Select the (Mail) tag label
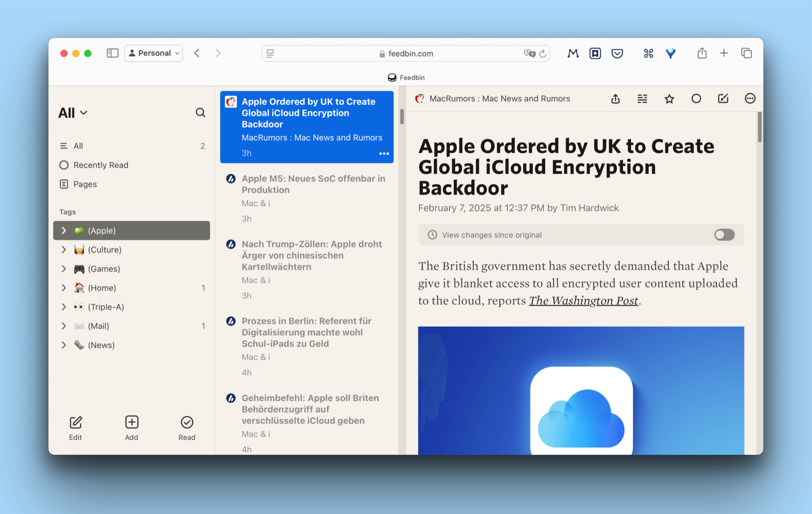 [99, 326]
